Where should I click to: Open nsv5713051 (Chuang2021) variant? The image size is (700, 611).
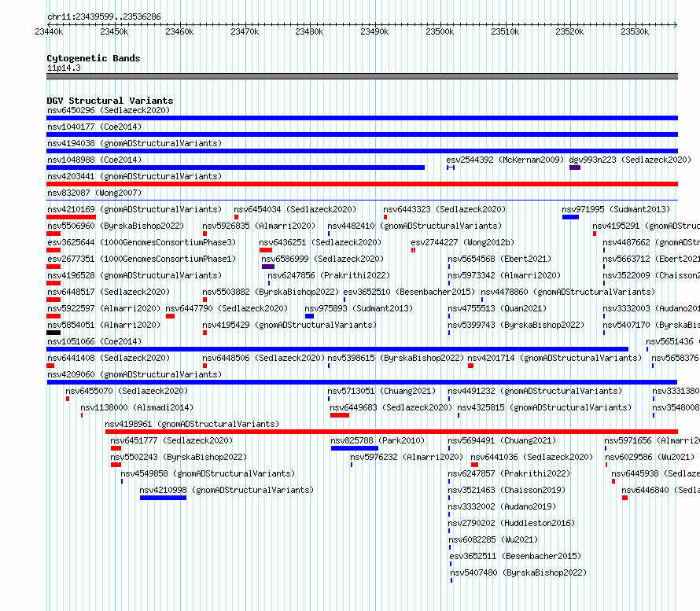[381, 391]
